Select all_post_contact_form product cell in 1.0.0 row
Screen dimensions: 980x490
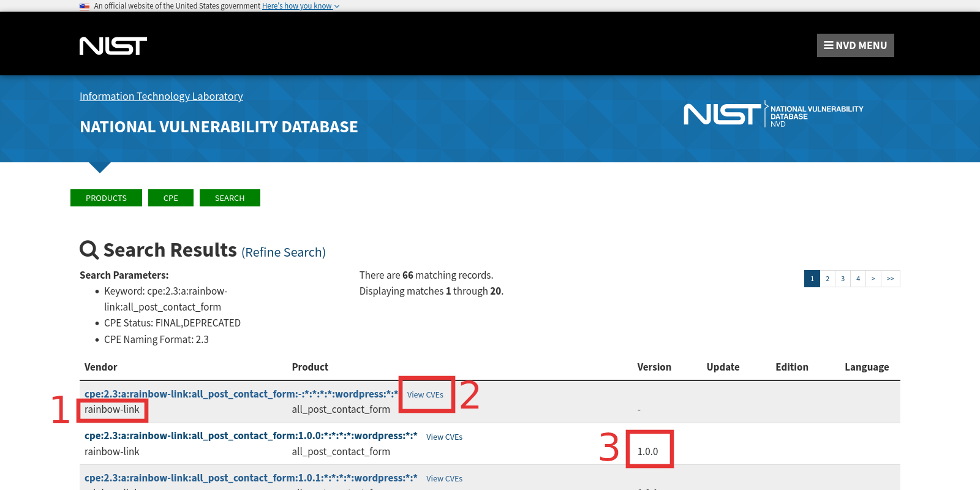pos(341,451)
